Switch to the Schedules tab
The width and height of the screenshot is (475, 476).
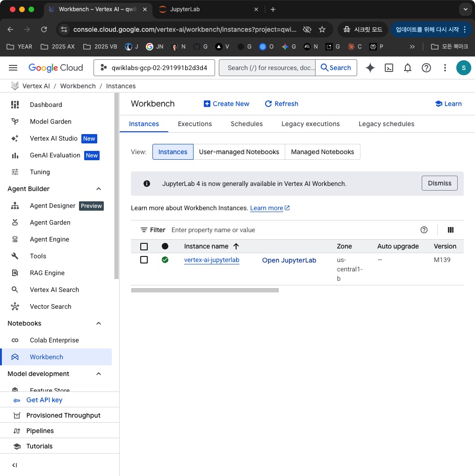[246, 124]
